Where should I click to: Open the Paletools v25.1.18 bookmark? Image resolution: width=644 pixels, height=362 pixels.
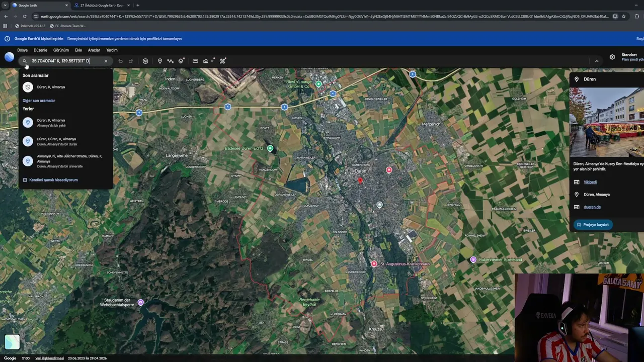31,26
